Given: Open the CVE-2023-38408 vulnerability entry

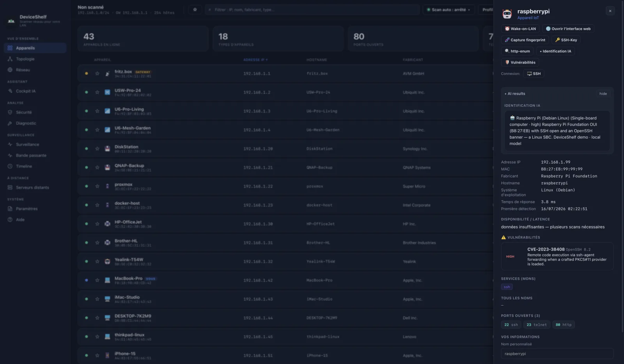Looking at the screenshot, I should [x=557, y=256].
